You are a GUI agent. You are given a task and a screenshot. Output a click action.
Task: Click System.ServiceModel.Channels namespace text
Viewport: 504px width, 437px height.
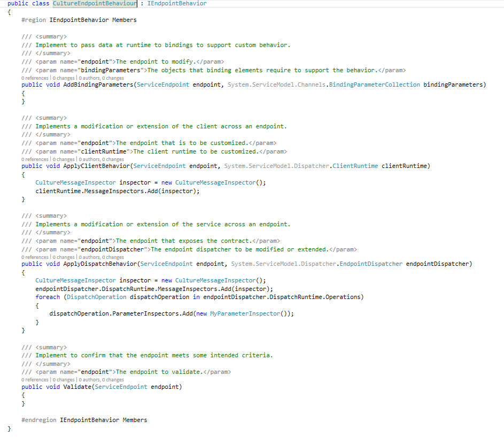(x=276, y=85)
